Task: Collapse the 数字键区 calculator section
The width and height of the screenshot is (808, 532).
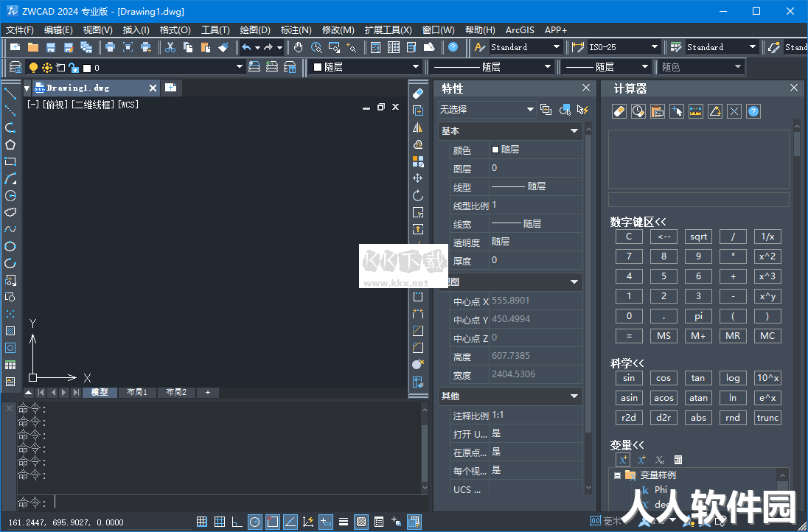Action: pos(638,222)
